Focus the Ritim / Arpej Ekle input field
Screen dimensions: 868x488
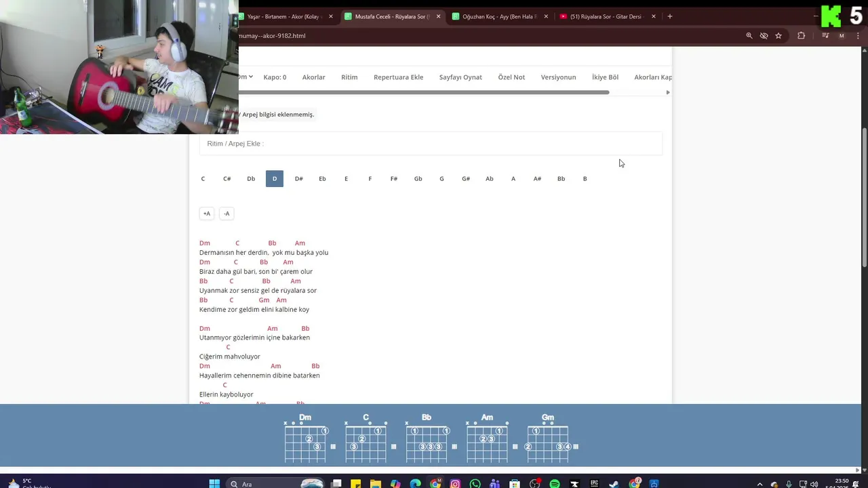(431, 144)
